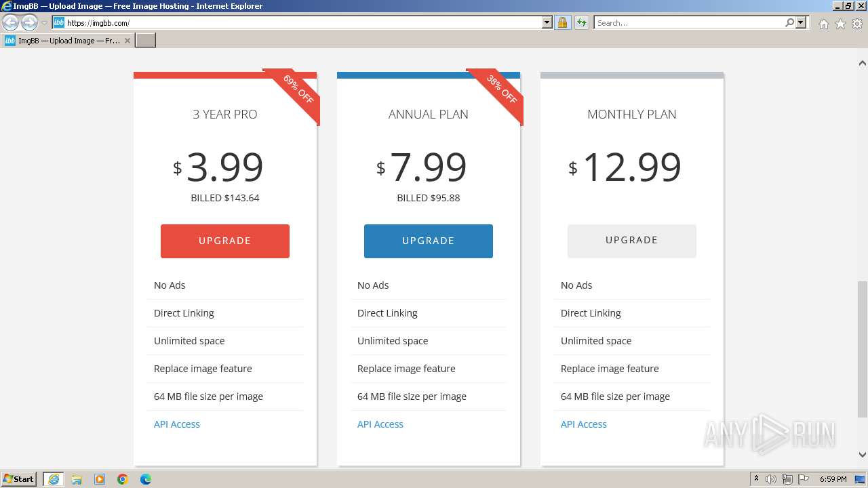The image size is (868, 488).
Task: Click Replace image feature under 3 Year Pro
Action: pos(203,369)
